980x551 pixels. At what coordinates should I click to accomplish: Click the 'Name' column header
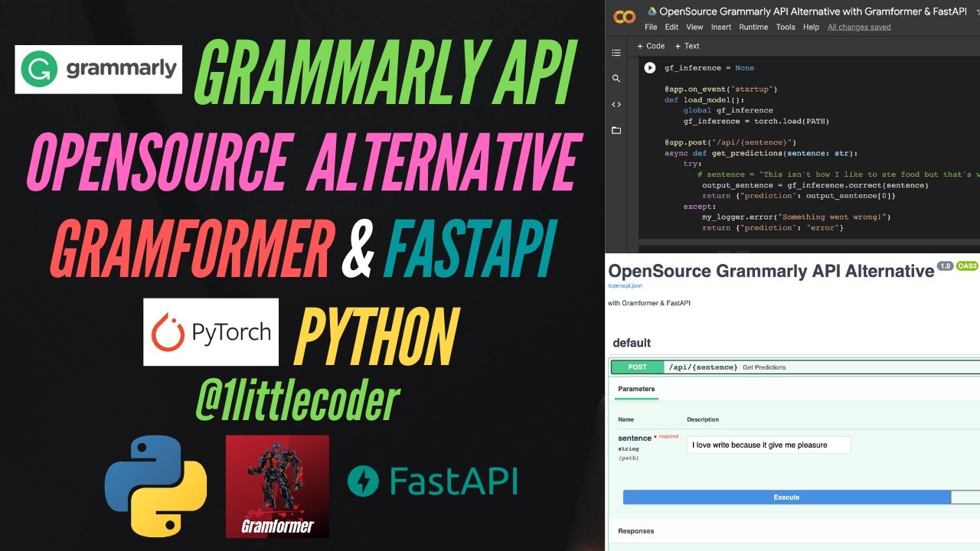[626, 419]
